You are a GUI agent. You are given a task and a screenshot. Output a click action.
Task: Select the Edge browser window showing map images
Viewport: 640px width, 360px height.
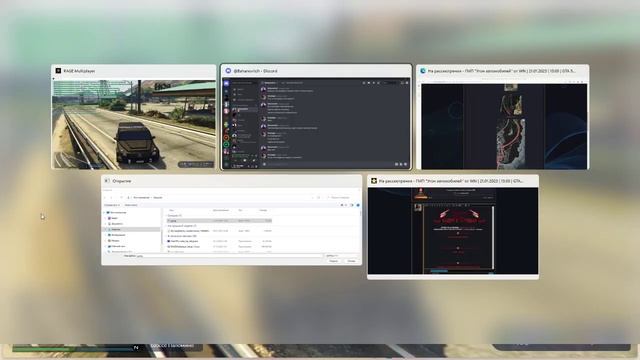click(x=502, y=117)
